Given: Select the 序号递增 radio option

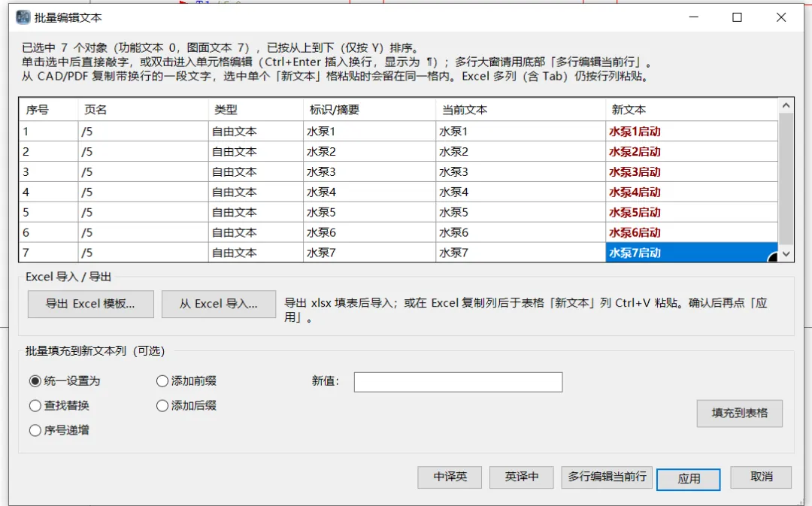Looking at the screenshot, I should pos(59,430).
